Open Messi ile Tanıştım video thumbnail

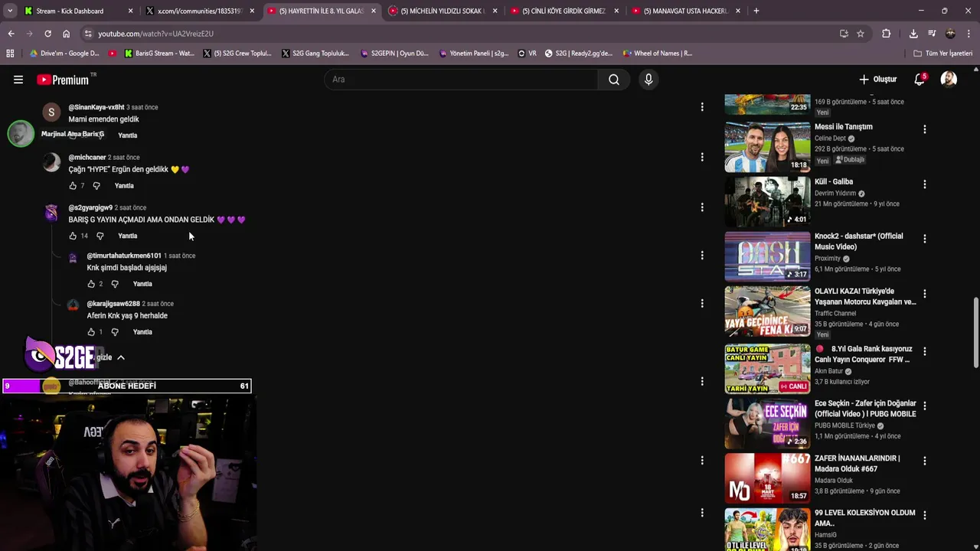pyautogui.click(x=767, y=146)
